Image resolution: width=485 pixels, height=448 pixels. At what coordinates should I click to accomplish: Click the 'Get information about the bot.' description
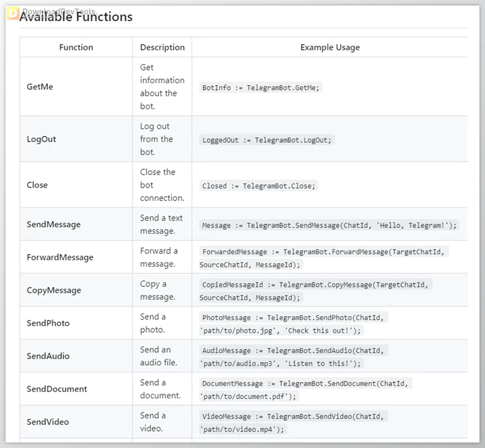162,87
